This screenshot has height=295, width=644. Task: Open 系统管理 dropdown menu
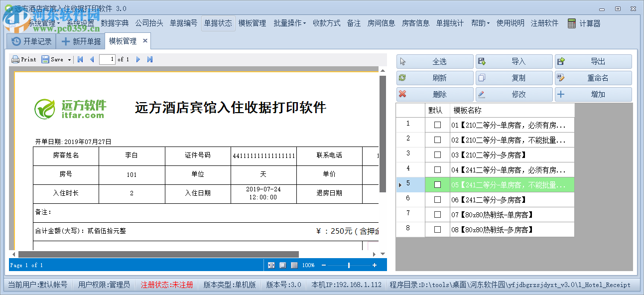tap(43, 23)
